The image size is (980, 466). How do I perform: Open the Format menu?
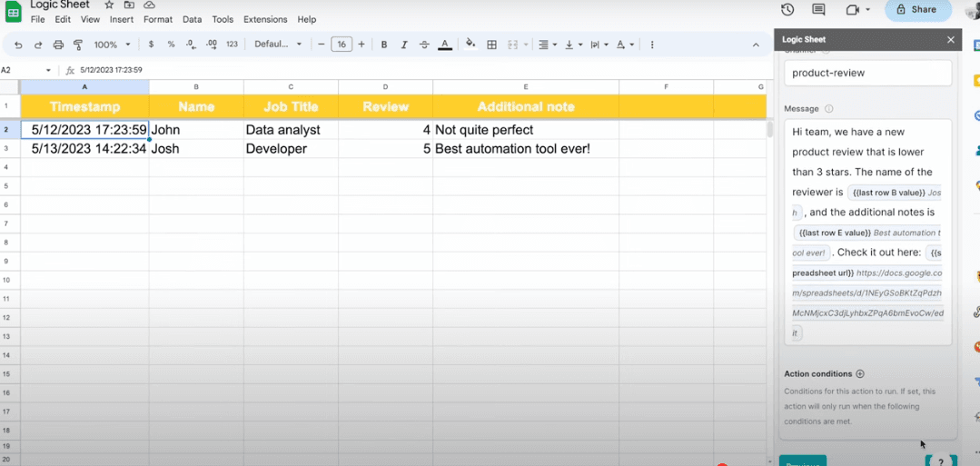coord(158,19)
